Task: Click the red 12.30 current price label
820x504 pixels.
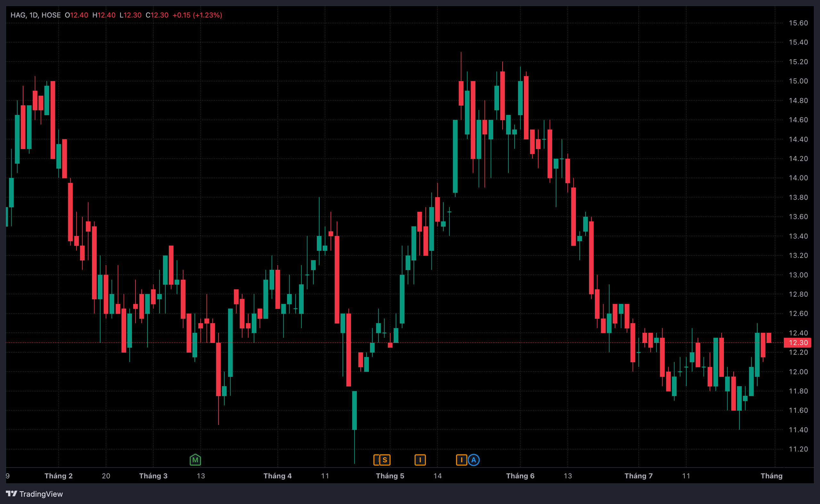Action: tap(797, 343)
